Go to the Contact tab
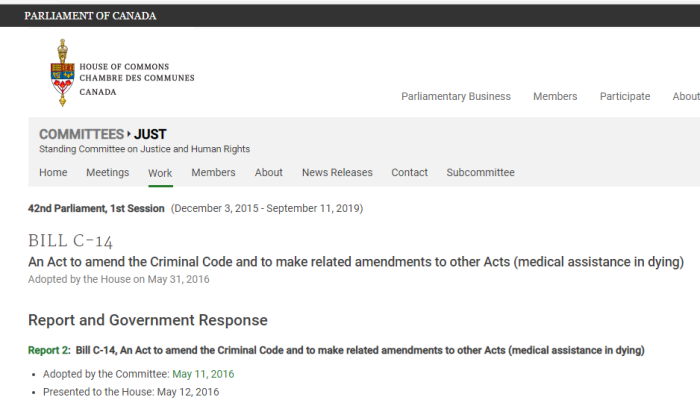 point(409,172)
